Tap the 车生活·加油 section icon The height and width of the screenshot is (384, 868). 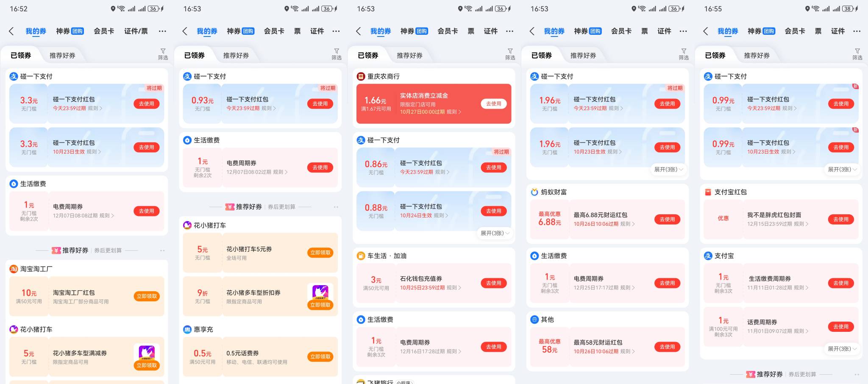pos(361,256)
